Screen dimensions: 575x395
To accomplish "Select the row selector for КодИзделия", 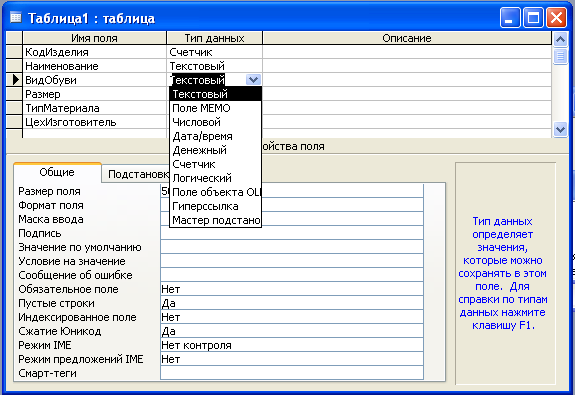I will click(14, 52).
